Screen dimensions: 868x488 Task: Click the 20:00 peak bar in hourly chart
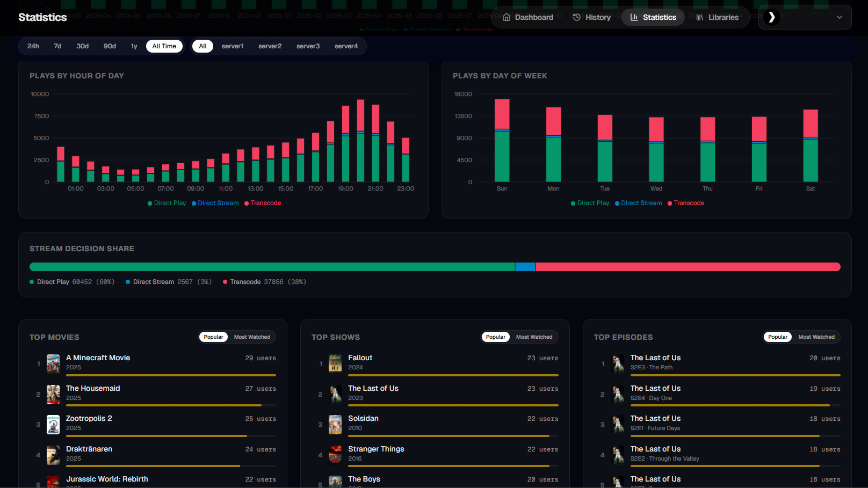click(360, 141)
